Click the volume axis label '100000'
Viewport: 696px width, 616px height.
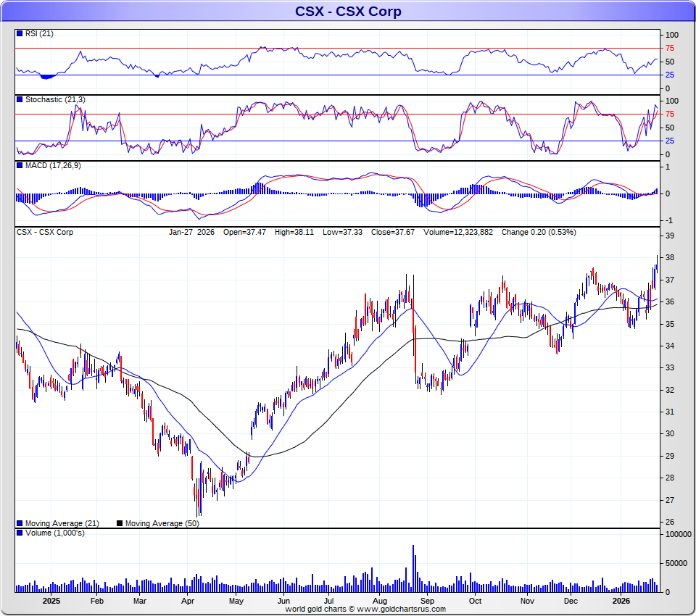click(x=679, y=535)
